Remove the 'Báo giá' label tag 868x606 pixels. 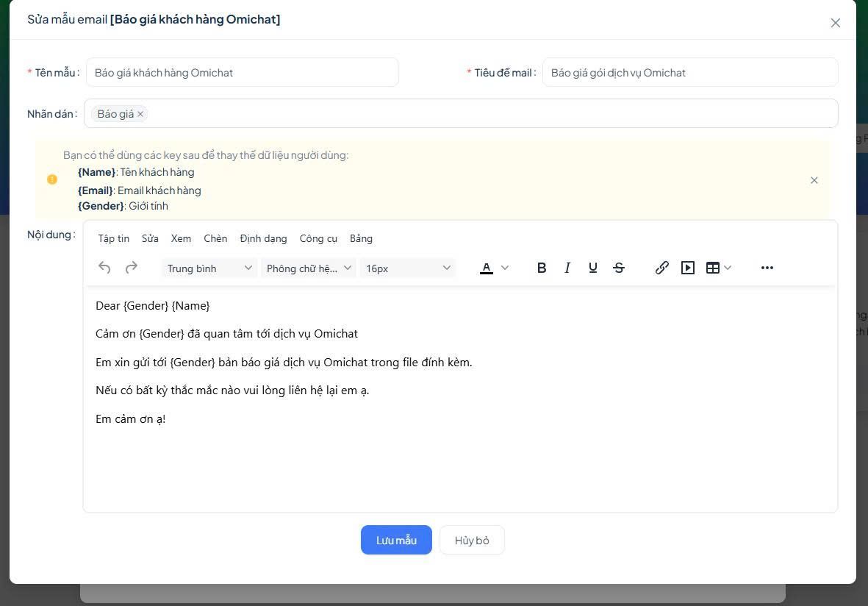140,114
